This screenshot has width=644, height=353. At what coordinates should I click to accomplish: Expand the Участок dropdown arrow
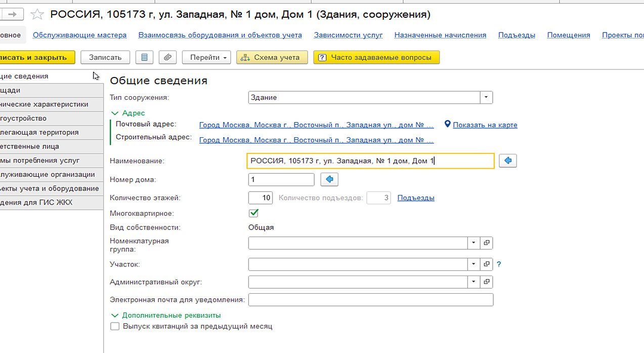tap(474, 264)
